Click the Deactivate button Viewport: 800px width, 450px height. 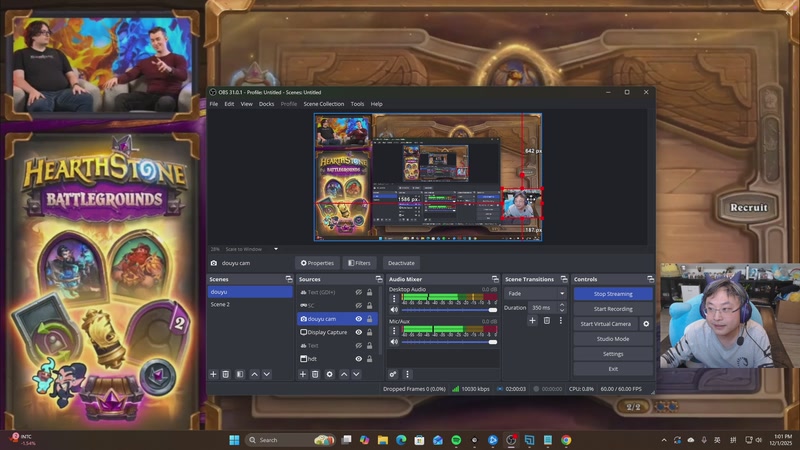point(401,263)
